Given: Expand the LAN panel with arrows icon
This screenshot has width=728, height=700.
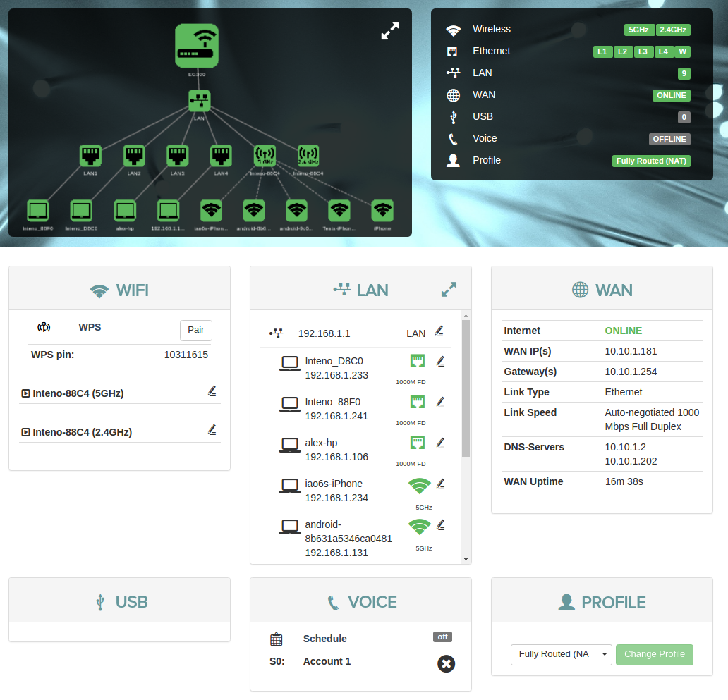Looking at the screenshot, I should point(449,290).
